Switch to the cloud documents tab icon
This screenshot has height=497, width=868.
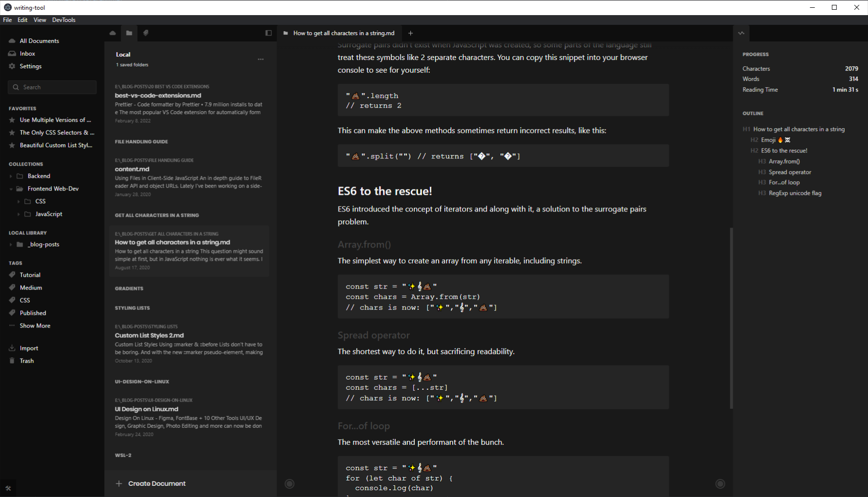point(113,33)
